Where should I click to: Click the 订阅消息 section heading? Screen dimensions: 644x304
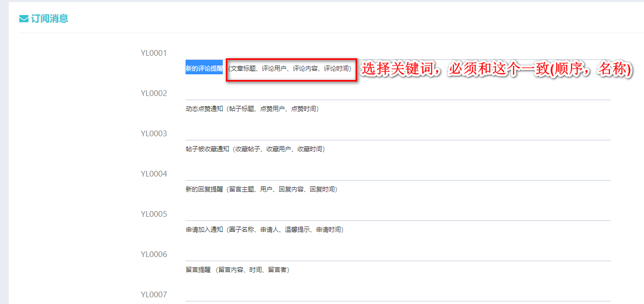point(50,19)
